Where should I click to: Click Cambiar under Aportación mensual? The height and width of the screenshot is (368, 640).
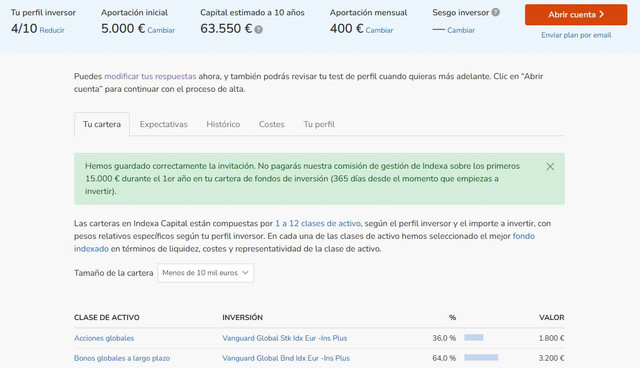pos(379,30)
